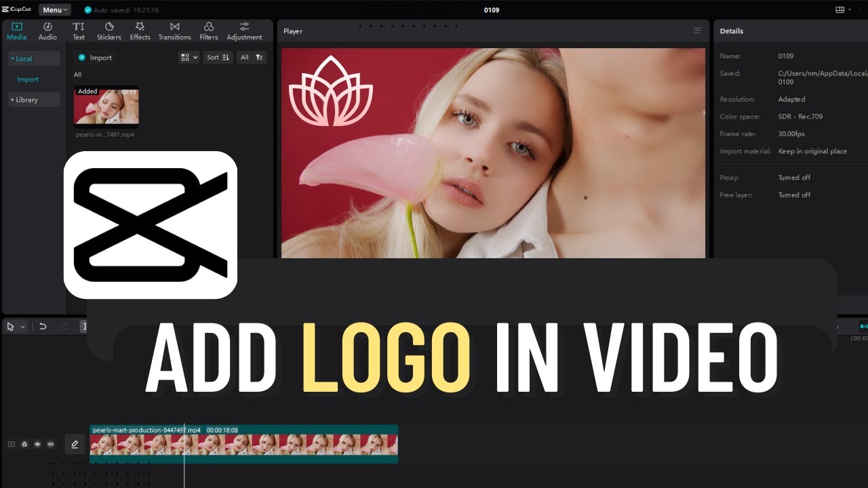Viewport: 868px width, 488px height.
Task: Open the Library section in the sidebar
Action: (x=25, y=100)
